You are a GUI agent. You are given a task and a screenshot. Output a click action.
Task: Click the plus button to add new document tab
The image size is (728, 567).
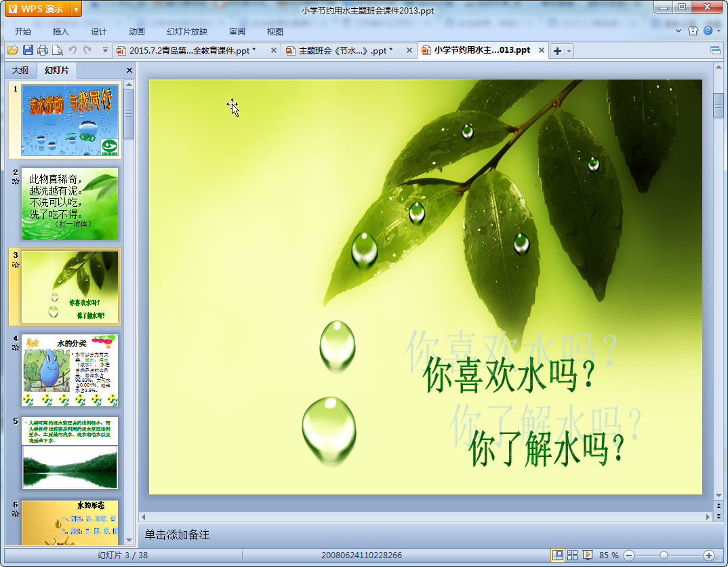click(557, 51)
